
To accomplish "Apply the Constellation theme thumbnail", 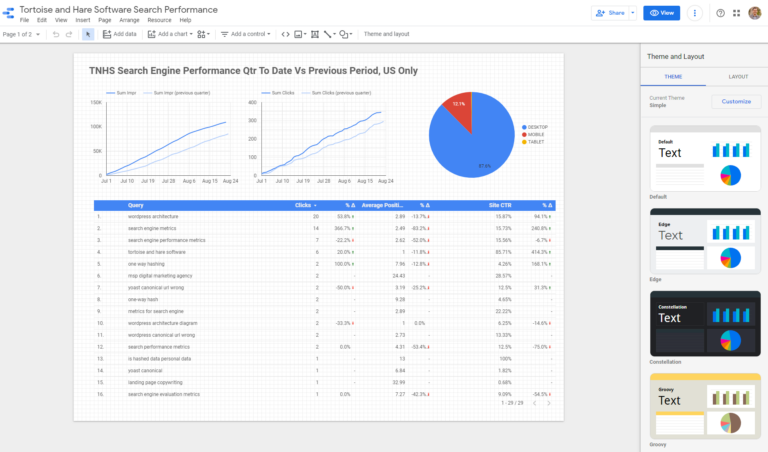I will pyautogui.click(x=705, y=323).
